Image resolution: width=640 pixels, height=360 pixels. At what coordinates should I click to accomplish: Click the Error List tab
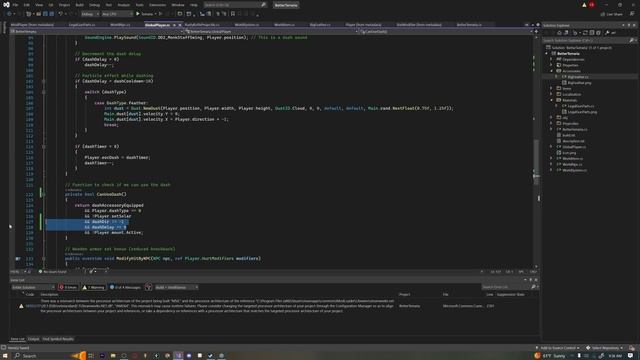18,339
